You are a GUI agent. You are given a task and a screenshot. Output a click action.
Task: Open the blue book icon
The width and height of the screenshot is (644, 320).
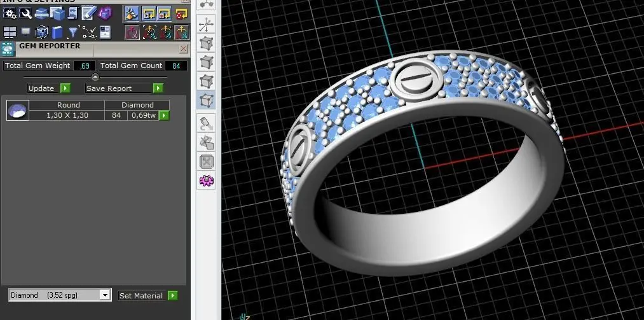(x=57, y=32)
